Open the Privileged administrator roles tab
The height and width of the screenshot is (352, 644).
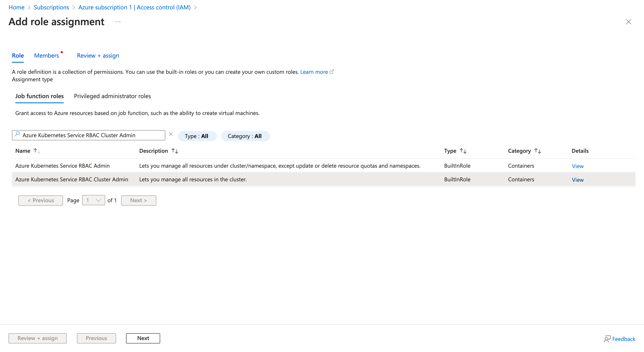tap(112, 96)
